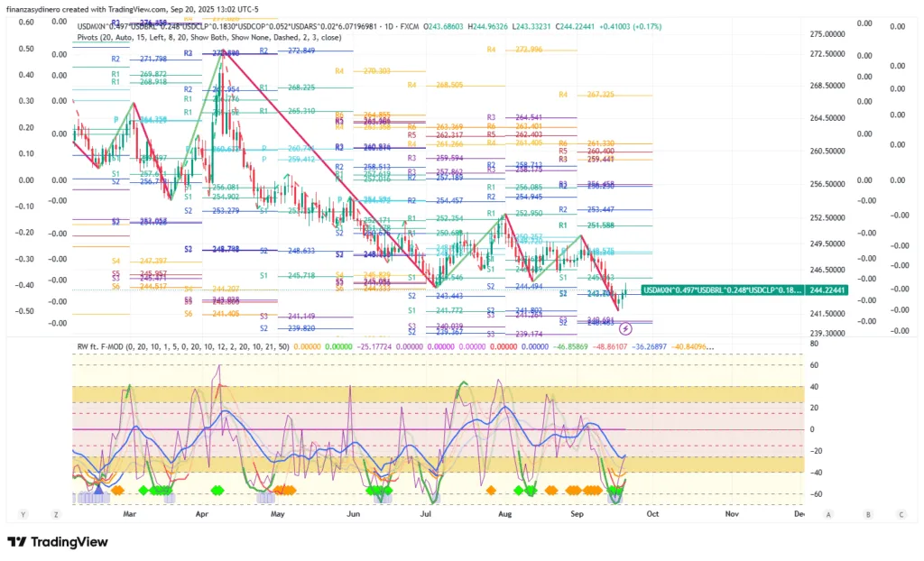Click the R4 pivot label 267.325
The width and height of the screenshot is (924, 561).
[x=600, y=95]
